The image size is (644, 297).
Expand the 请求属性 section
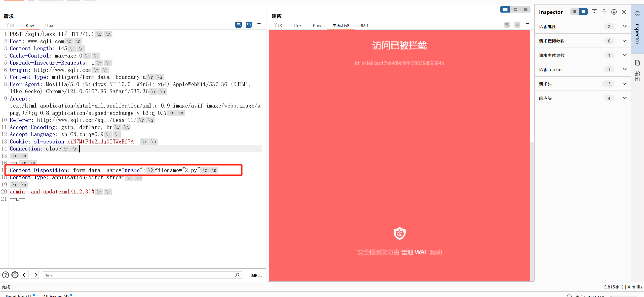[624, 26]
